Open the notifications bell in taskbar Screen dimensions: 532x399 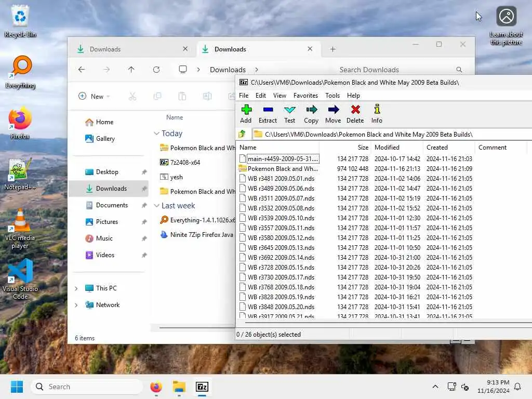(x=517, y=387)
